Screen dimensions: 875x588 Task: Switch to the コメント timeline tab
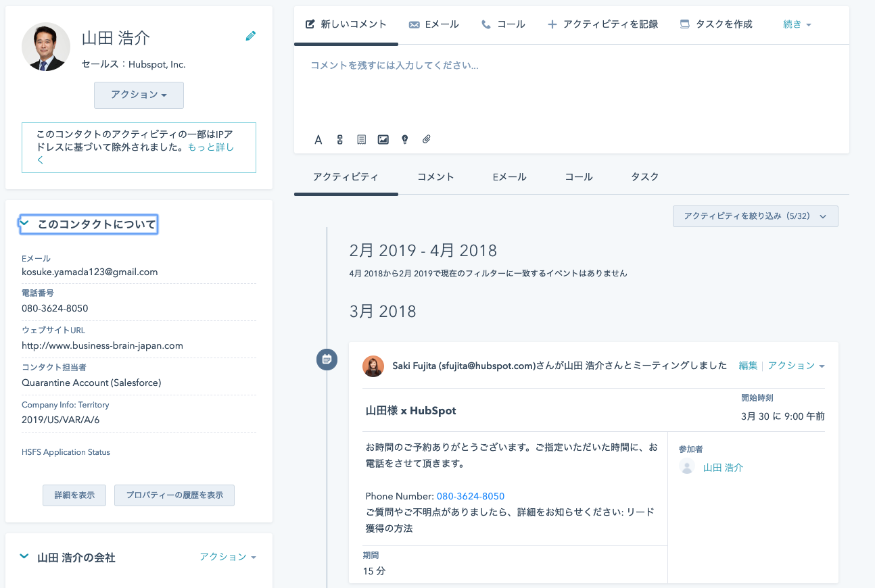pyautogui.click(x=435, y=177)
